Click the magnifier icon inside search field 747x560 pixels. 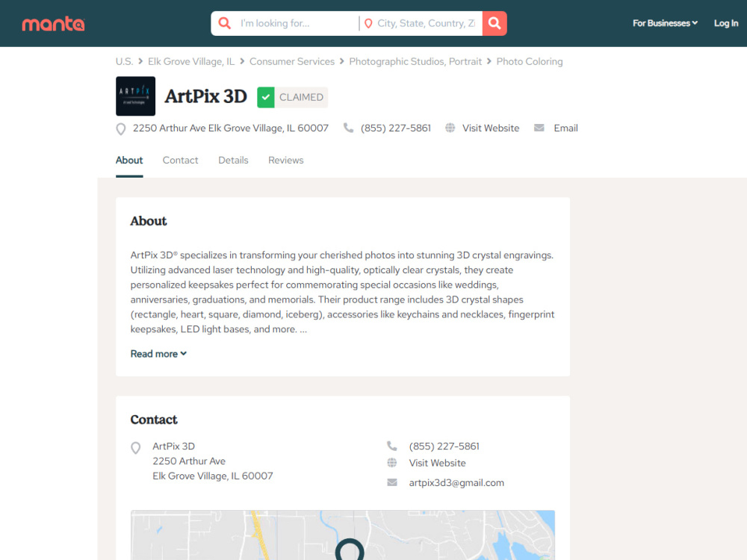tap(224, 23)
